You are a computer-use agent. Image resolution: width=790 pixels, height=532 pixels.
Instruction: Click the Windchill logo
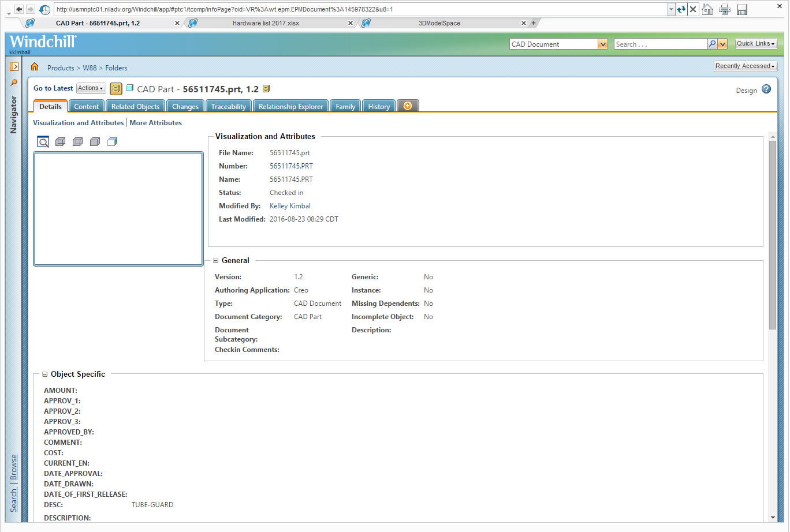pos(43,42)
